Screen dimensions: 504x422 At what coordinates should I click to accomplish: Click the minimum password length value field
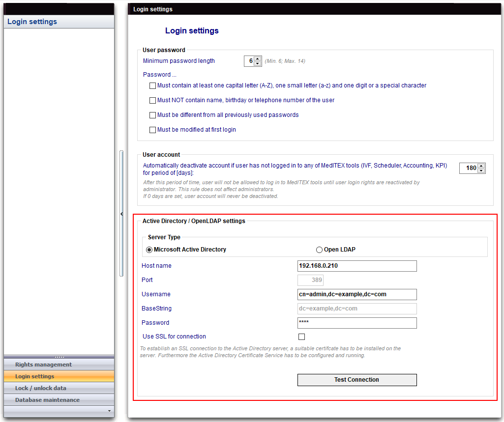[x=249, y=61]
